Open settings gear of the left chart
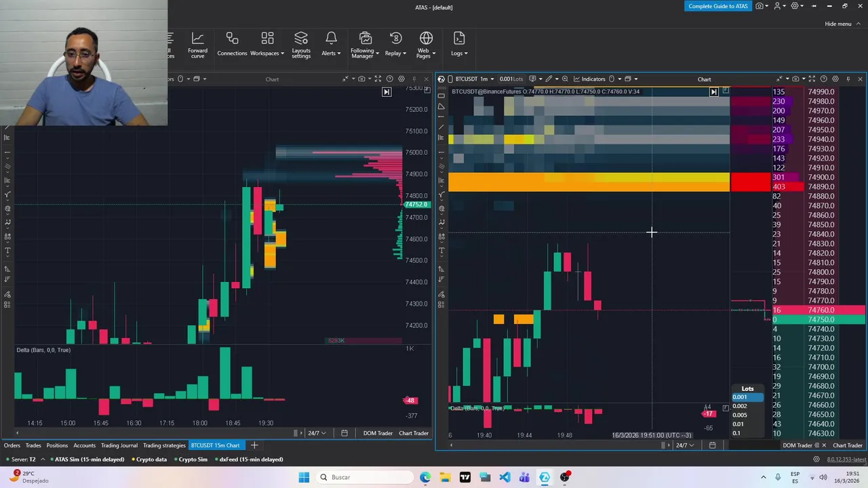This screenshot has height=488, width=868. [401, 79]
